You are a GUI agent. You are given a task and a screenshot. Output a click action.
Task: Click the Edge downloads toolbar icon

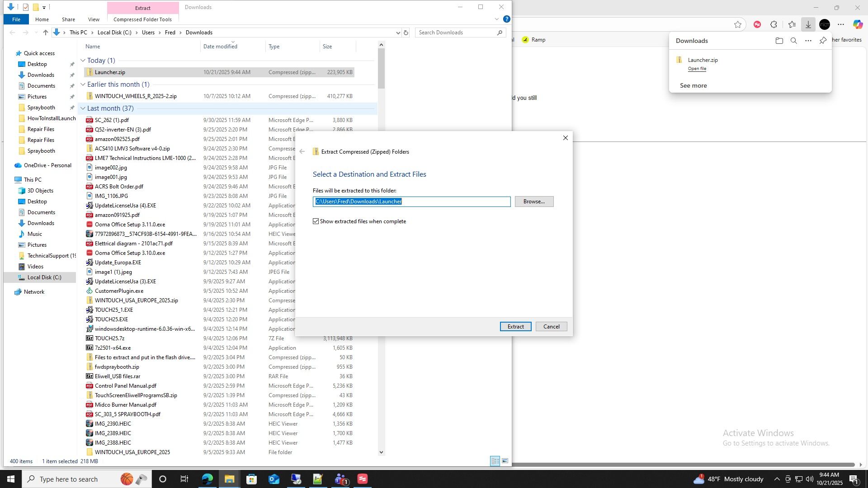click(x=808, y=24)
